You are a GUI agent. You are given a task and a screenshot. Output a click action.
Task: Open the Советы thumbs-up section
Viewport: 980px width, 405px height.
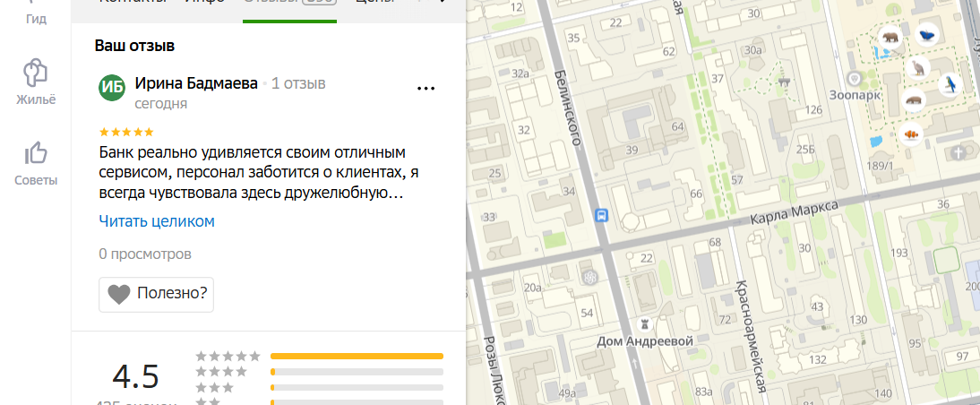(36, 164)
